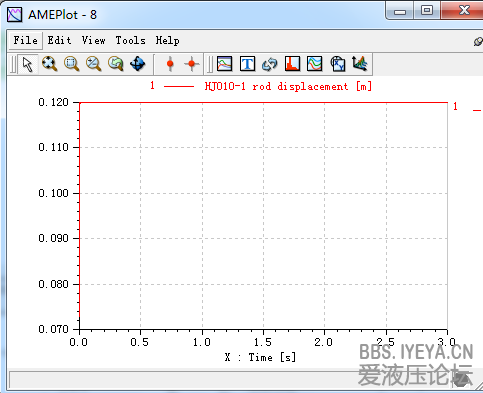Open the red histogram plot icon
Screen dimensions: 483x393
292,63
